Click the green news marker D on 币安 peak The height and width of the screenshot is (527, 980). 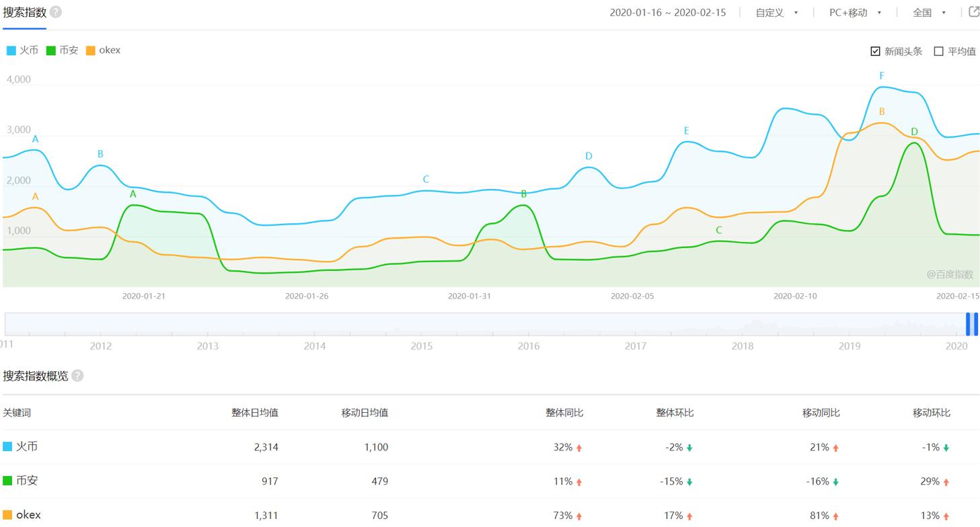(x=914, y=131)
